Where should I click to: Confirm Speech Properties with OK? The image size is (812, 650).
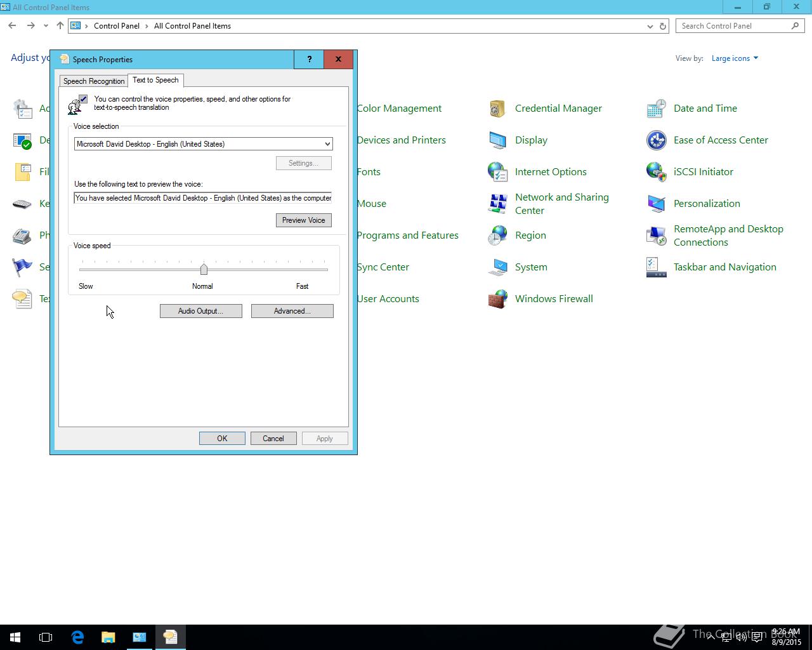tap(222, 439)
